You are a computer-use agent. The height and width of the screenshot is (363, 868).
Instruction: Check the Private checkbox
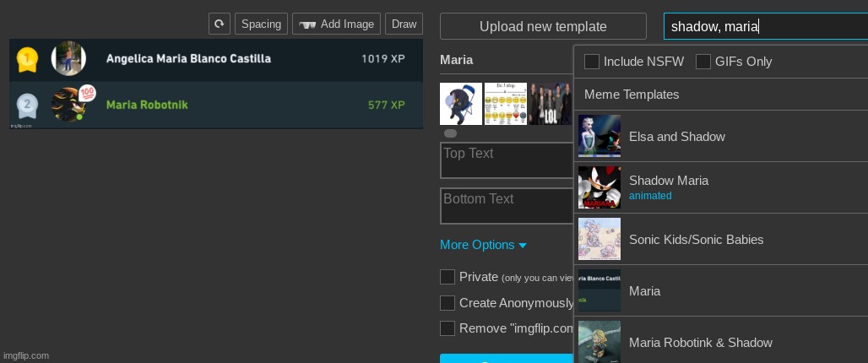(x=448, y=277)
